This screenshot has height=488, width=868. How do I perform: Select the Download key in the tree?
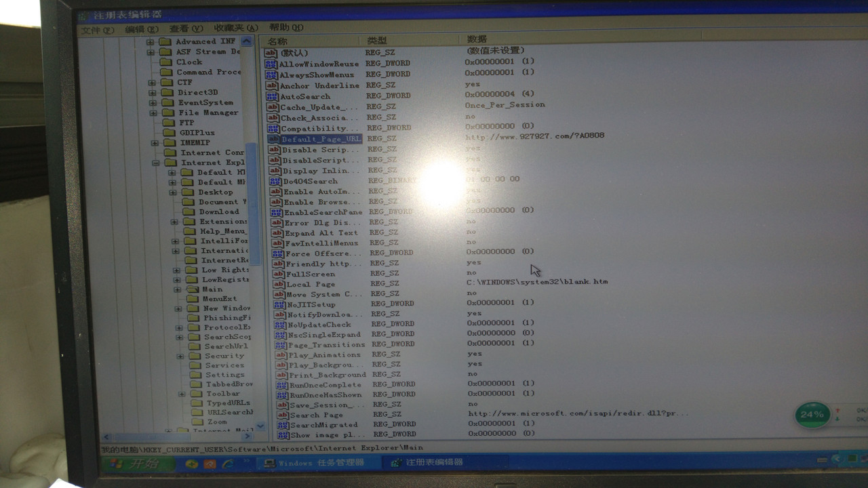tap(219, 211)
